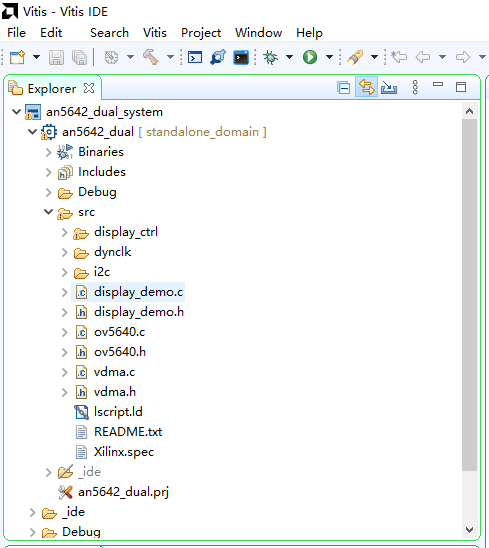Open the dropdown arrow beside the Run button

point(329,57)
